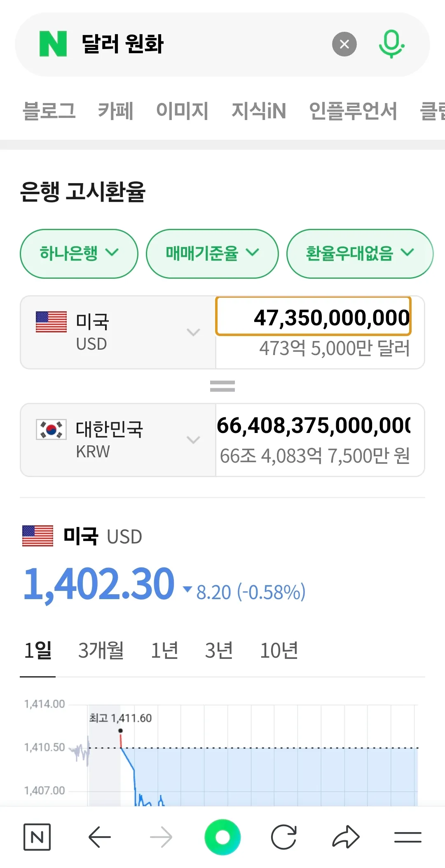Viewport: 445px width, 868px height.
Task: Tap the green microphone voice search icon
Action: coord(391,44)
